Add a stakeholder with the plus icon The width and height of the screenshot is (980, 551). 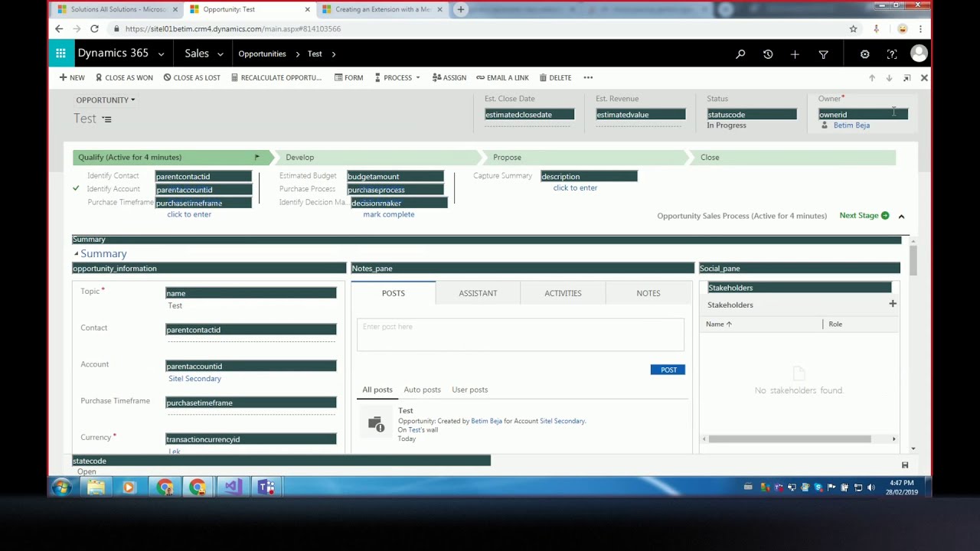tap(892, 304)
